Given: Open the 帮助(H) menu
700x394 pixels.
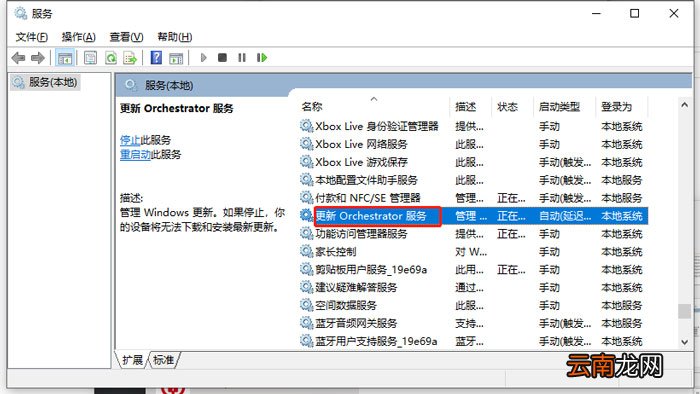Looking at the screenshot, I should (x=175, y=37).
